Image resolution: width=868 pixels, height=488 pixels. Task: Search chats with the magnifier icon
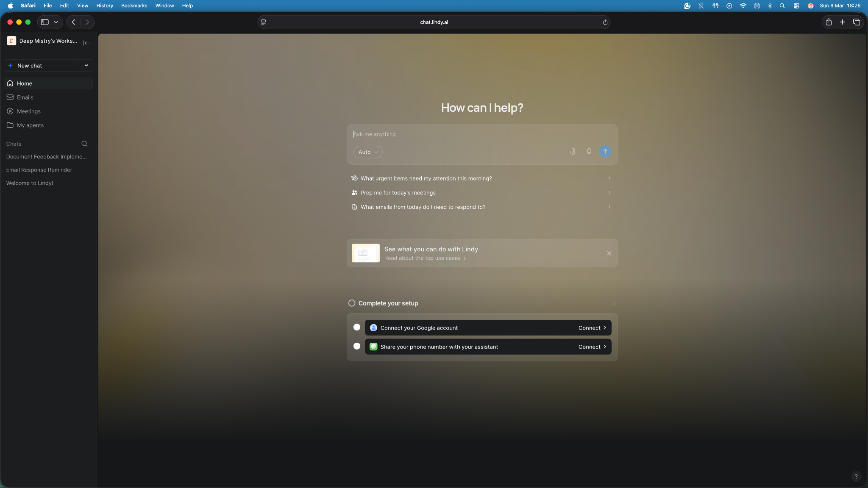click(84, 144)
